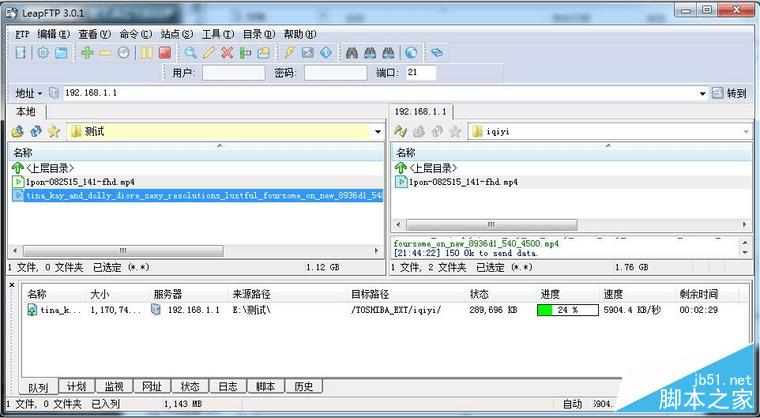Click the clock schedule icon

coord(124,53)
